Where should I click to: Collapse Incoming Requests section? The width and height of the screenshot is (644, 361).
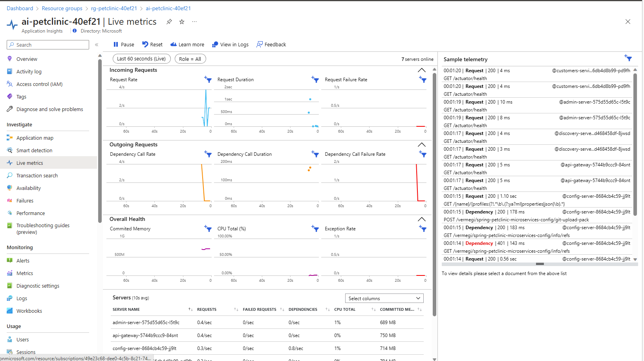[x=421, y=70]
